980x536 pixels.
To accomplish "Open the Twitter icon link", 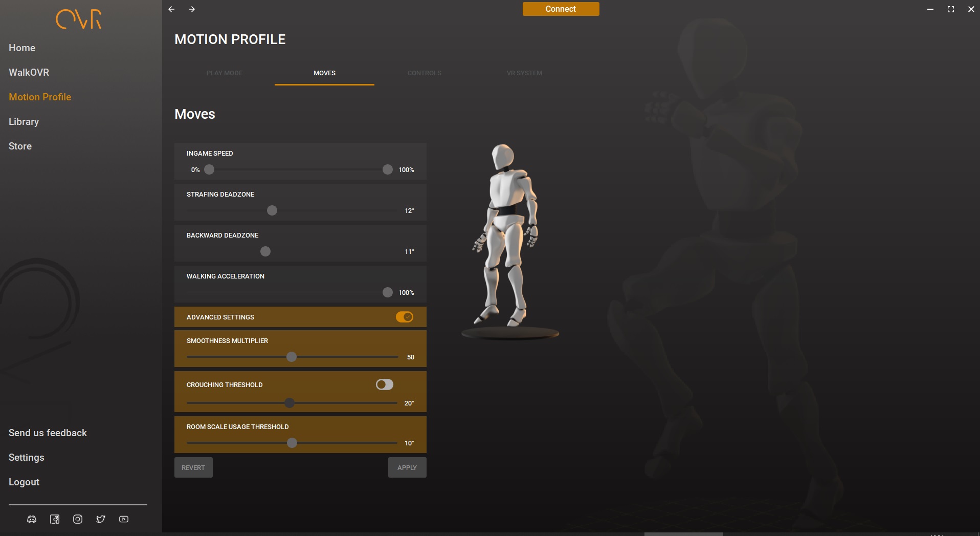I will coord(101,519).
